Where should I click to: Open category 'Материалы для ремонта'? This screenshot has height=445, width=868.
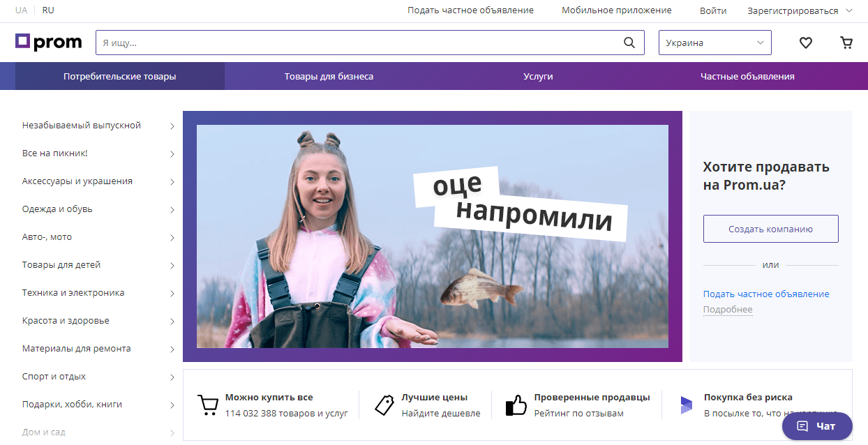[x=77, y=349]
